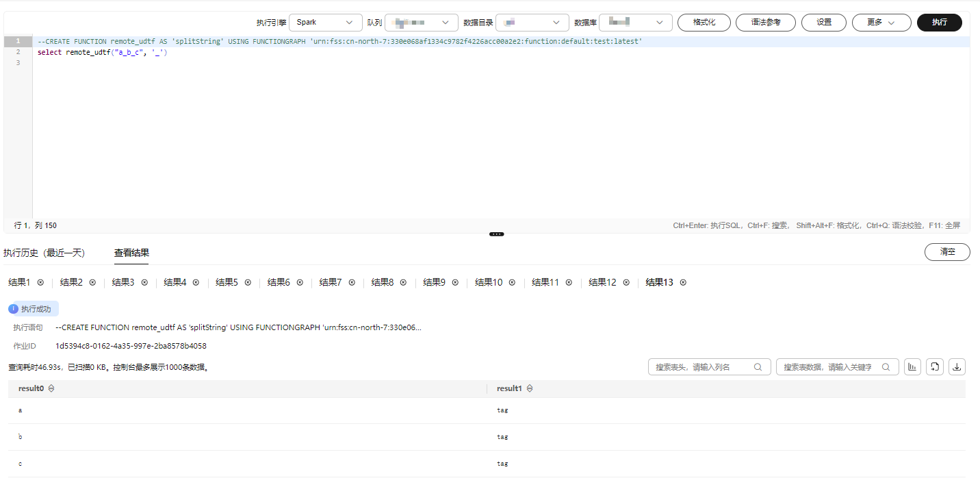
Task: Close the 结果6 tab via its x icon
Action: 300,282
